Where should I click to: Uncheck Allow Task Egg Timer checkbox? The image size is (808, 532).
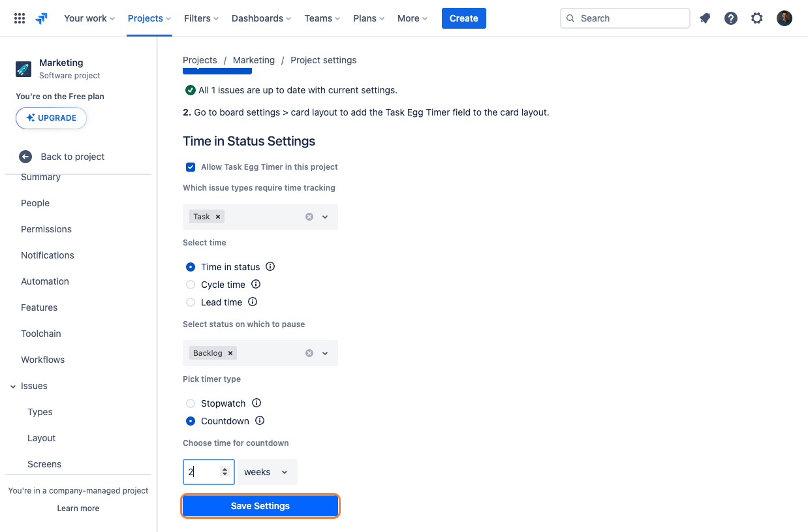pyautogui.click(x=191, y=167)
